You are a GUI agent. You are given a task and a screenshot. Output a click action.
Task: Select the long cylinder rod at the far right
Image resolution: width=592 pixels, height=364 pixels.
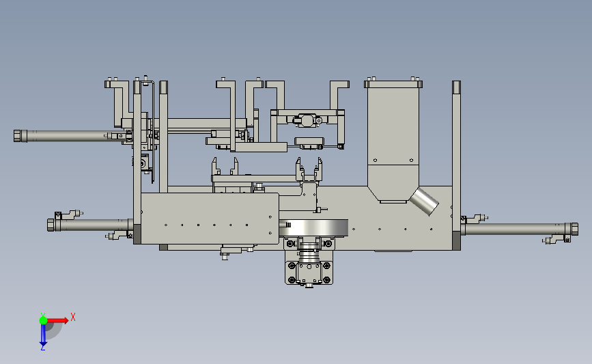coord(520,229)
